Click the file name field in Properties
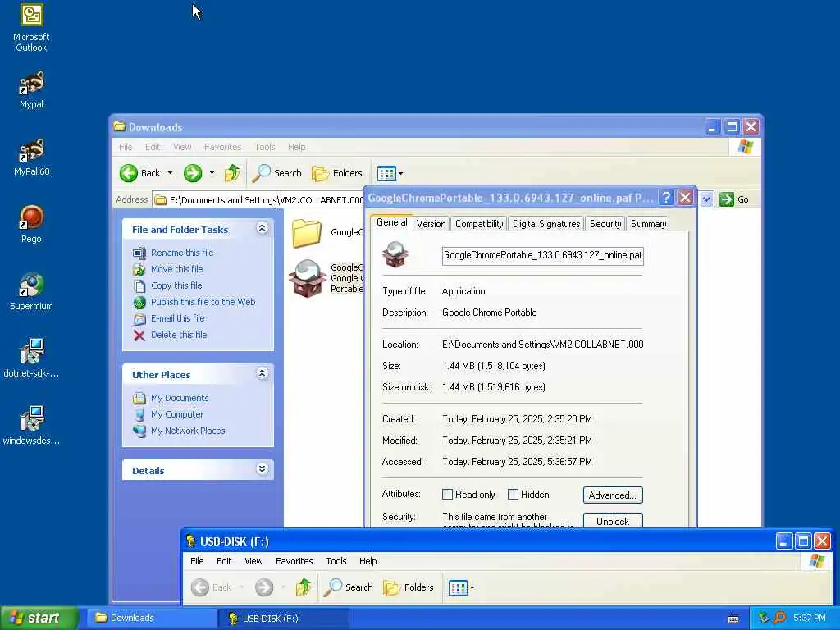 pyautogui.click(x=542, y=255)
